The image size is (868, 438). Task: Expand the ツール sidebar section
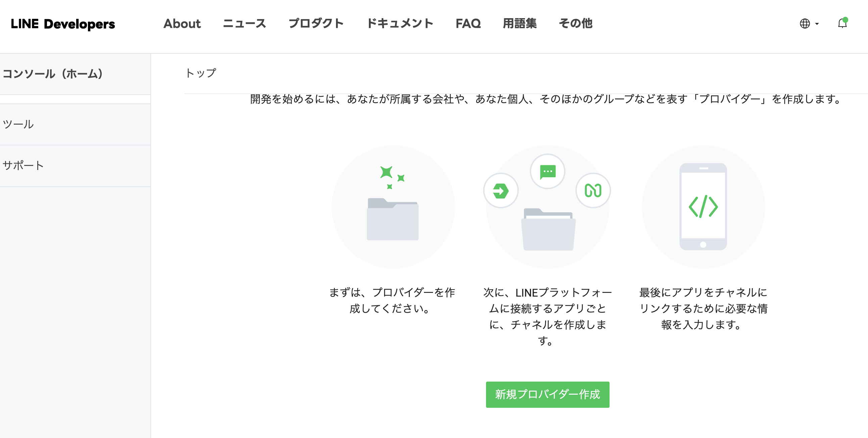coord(18,124)
